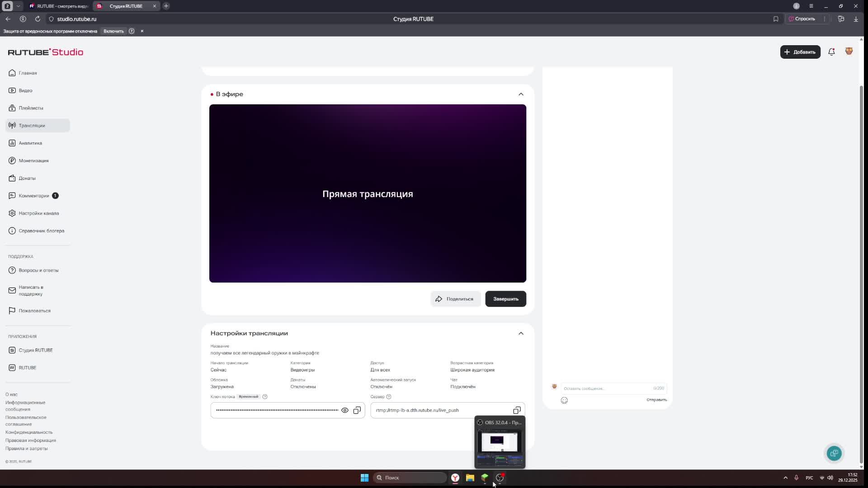The height and width of the screenshot is (488, 868).
Task: Click the Поделиться button
Action: 455,299
